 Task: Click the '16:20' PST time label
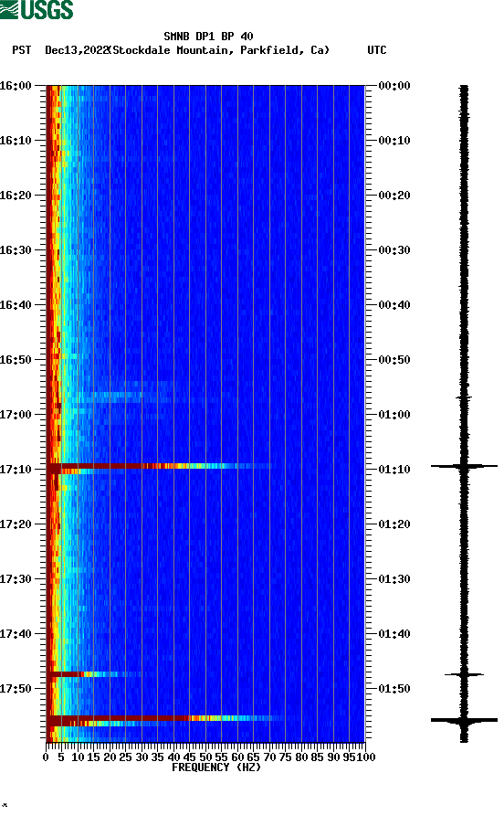16,195
